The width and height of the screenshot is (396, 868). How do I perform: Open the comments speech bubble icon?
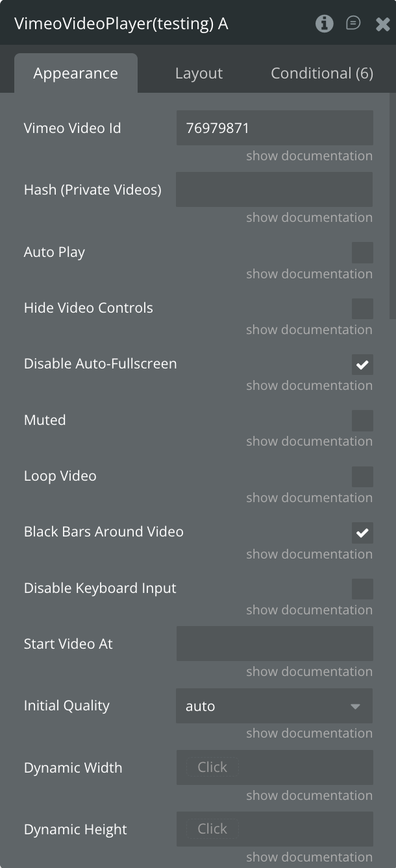click(353, 24)
